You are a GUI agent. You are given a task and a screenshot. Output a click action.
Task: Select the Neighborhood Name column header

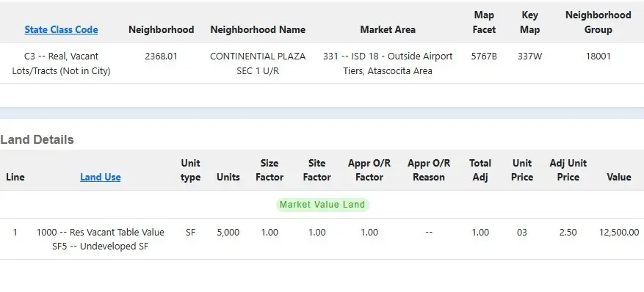(258, 29)
